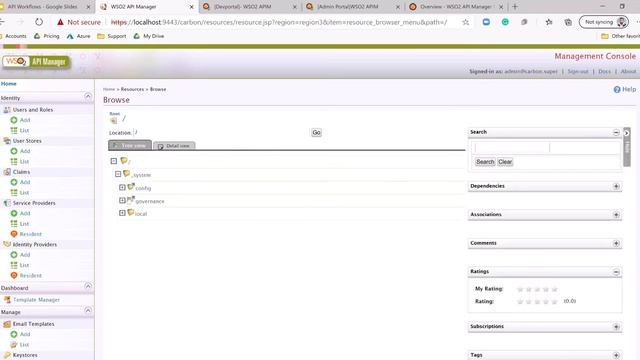Click Add under Users and Roles
Image resolution: width=640 pixels, height=360 pixels.
pyautogui.click(x=25, y=120)
